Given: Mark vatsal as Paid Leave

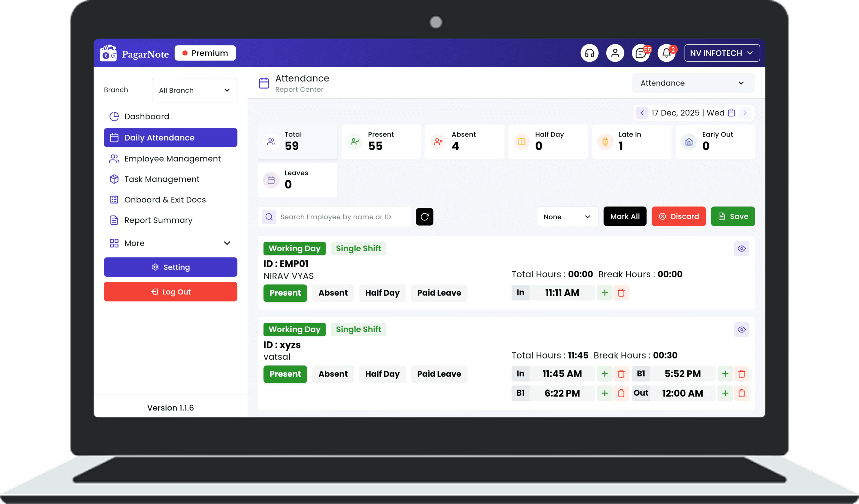Looking at the screenshot, I should [x=439, y=374].
